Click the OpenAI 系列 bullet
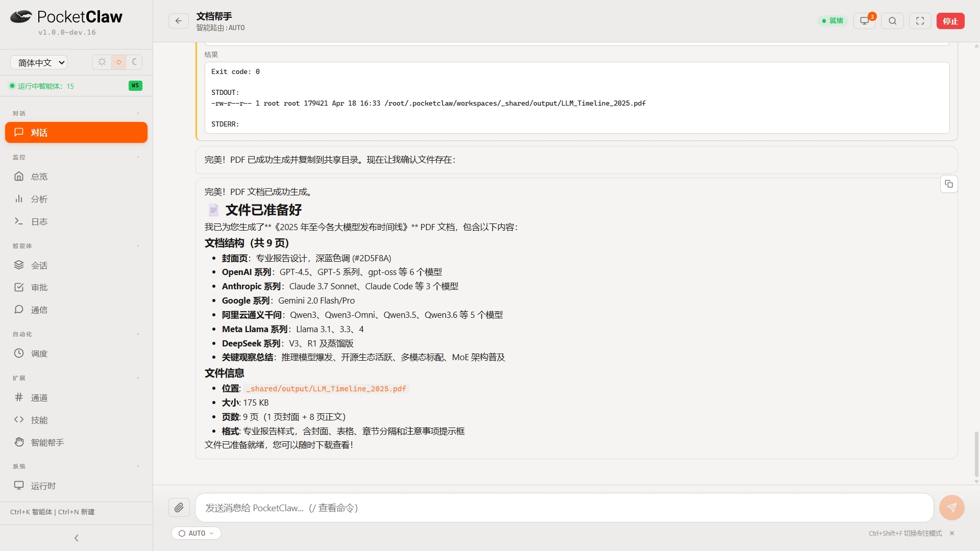Image resolution: width=980 pixels, height=551 pixels. pos(332,272)
